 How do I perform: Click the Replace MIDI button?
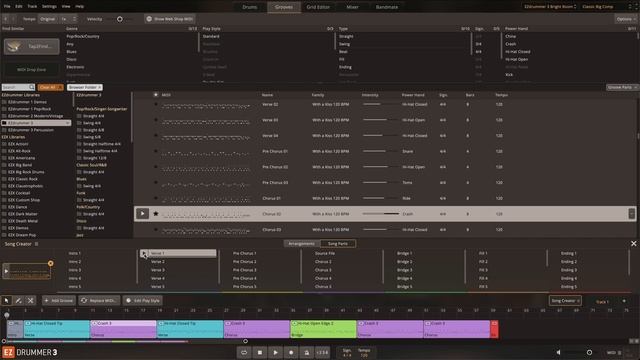click(99, 300)
